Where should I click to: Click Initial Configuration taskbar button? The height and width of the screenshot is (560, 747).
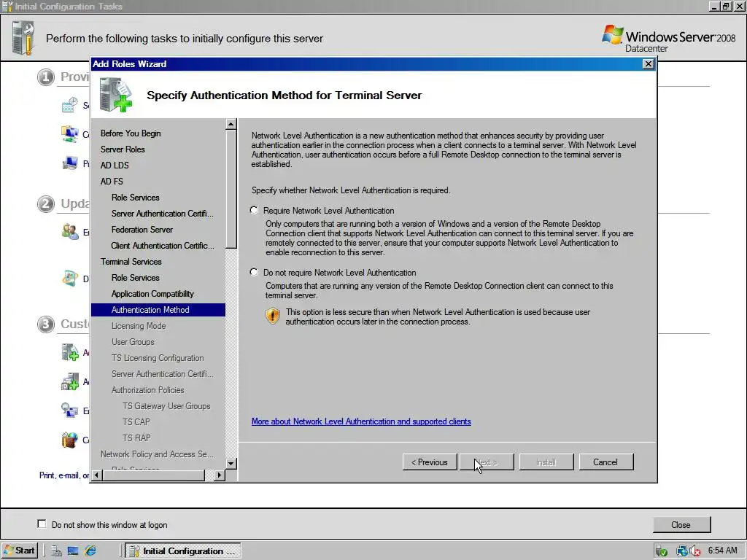click(183, 551)
